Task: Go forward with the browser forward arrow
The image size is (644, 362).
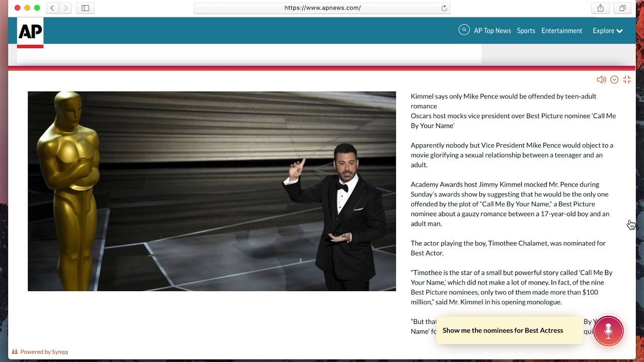Action: [66, 8]
